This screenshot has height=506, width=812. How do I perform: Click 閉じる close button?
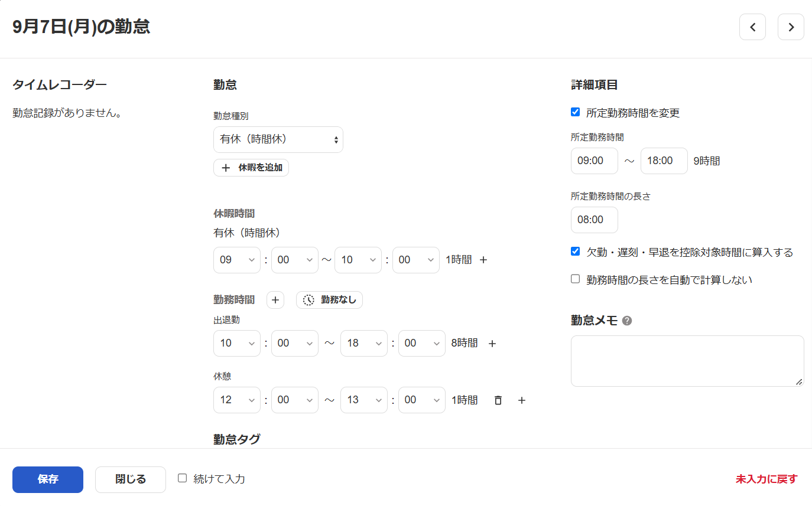[x=131, y=479]
